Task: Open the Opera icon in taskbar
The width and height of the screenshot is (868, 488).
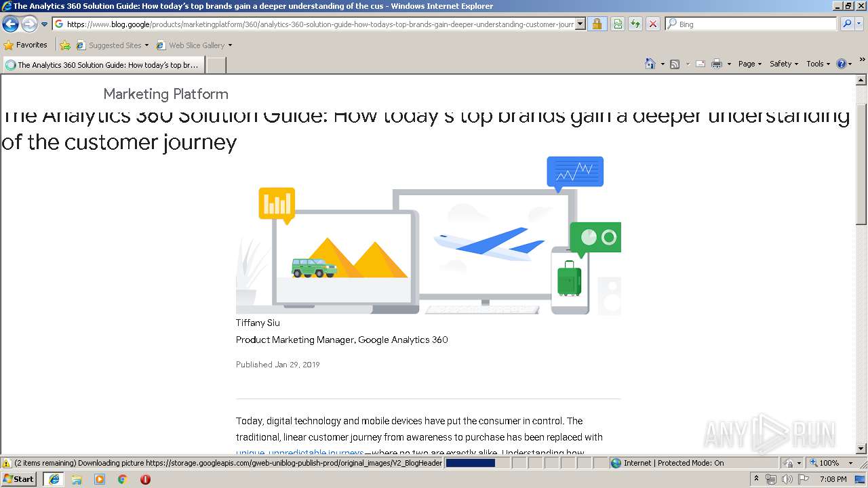Action: coord(145,479)
